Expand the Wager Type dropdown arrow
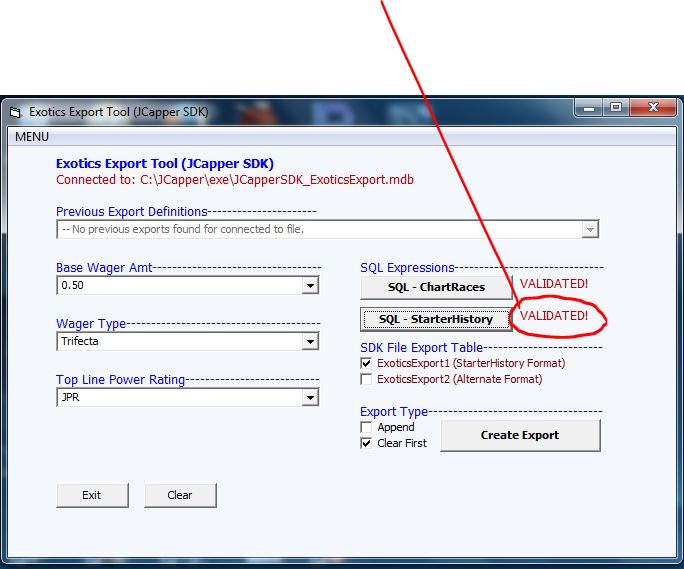This screenshot has height=569, width=684. (310, 342)
